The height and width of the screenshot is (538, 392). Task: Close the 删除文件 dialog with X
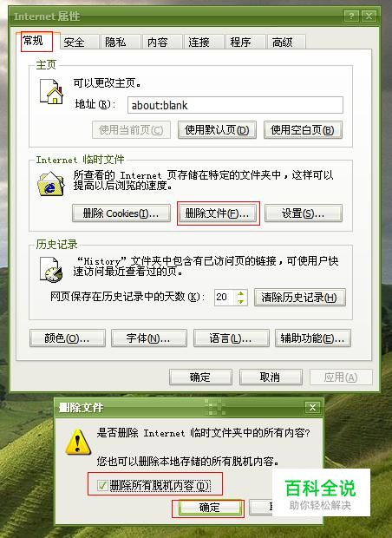(x=312, y=407)
